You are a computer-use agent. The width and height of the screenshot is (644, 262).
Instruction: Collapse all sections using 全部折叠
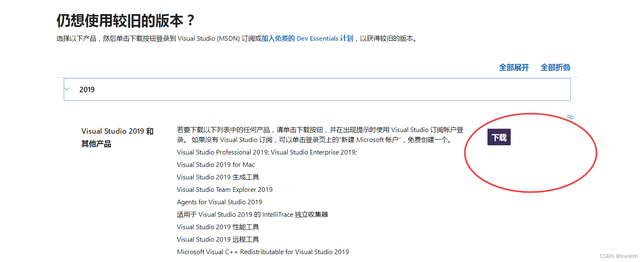coord(556,67)
